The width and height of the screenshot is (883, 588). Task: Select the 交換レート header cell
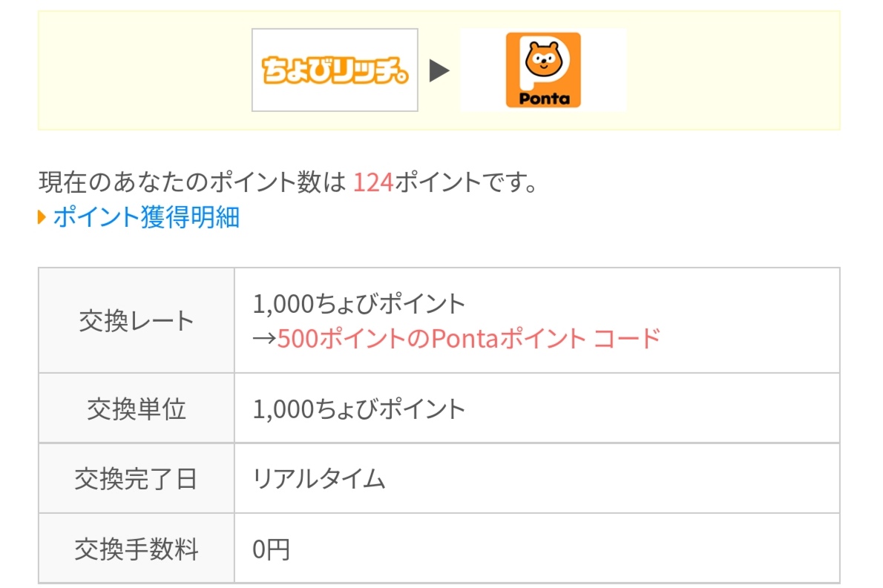[137, 321]
